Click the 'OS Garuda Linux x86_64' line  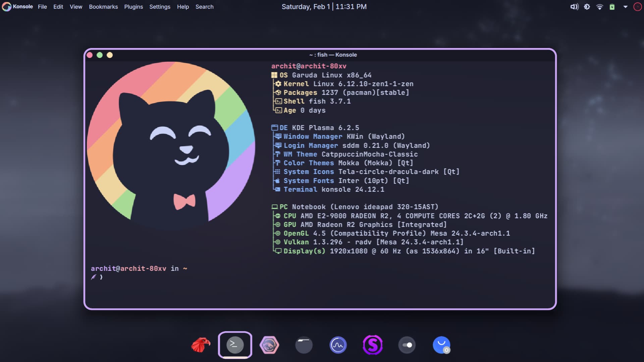(321, 75)
